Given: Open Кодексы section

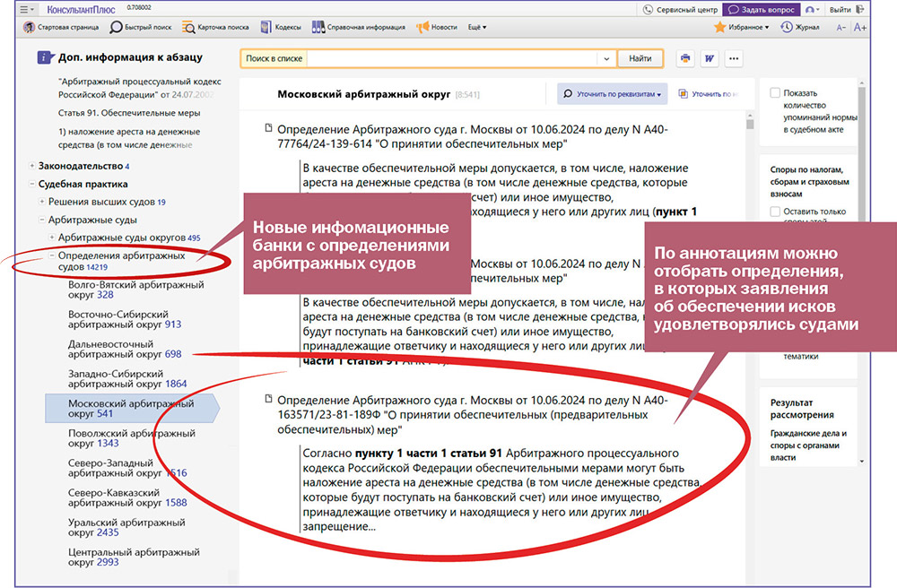Looking at the screenshot, I should (x=281, y=27).
